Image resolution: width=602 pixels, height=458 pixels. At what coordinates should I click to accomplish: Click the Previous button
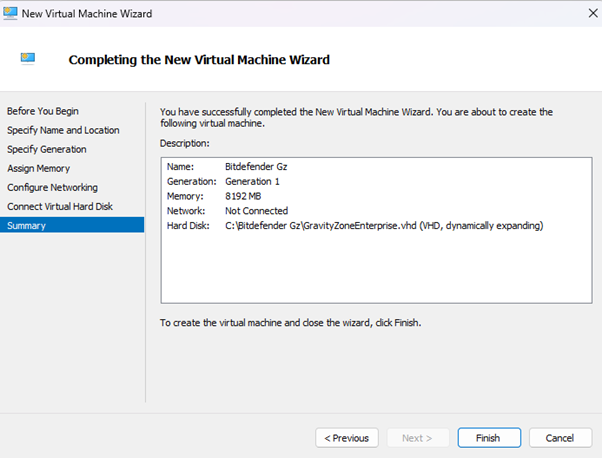347,438
